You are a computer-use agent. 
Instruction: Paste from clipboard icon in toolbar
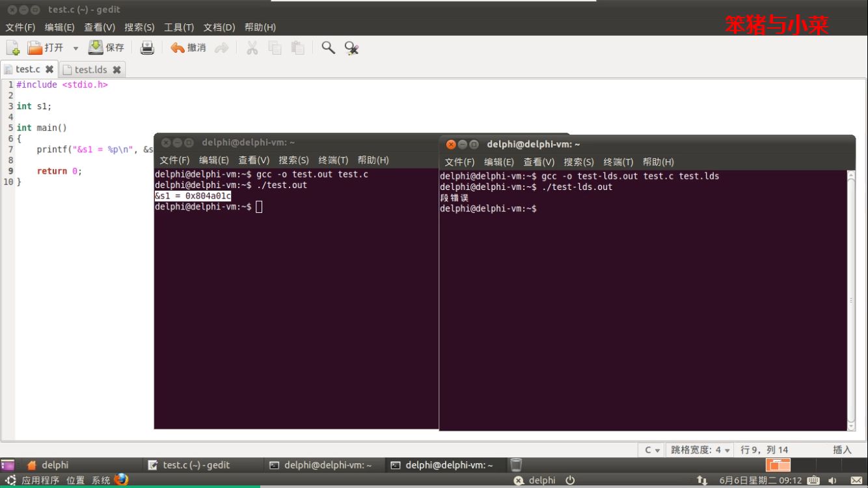tap(298, 47)
